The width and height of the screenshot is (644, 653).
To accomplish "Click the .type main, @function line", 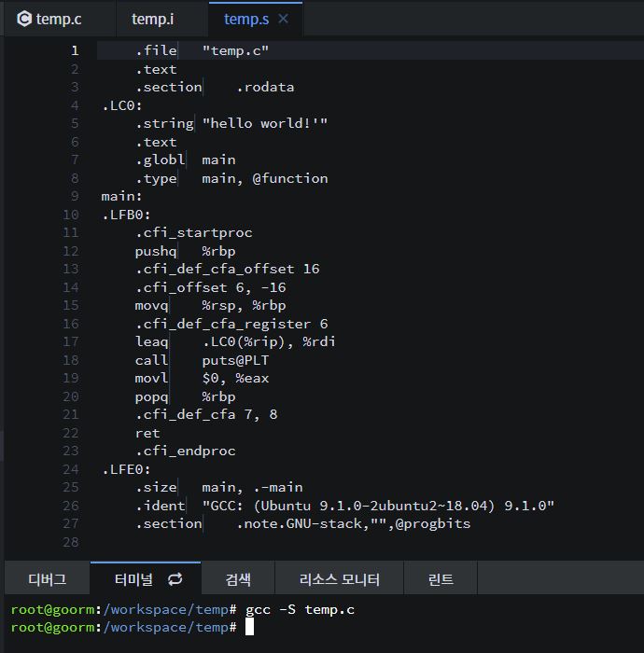I will coord(231,178).
